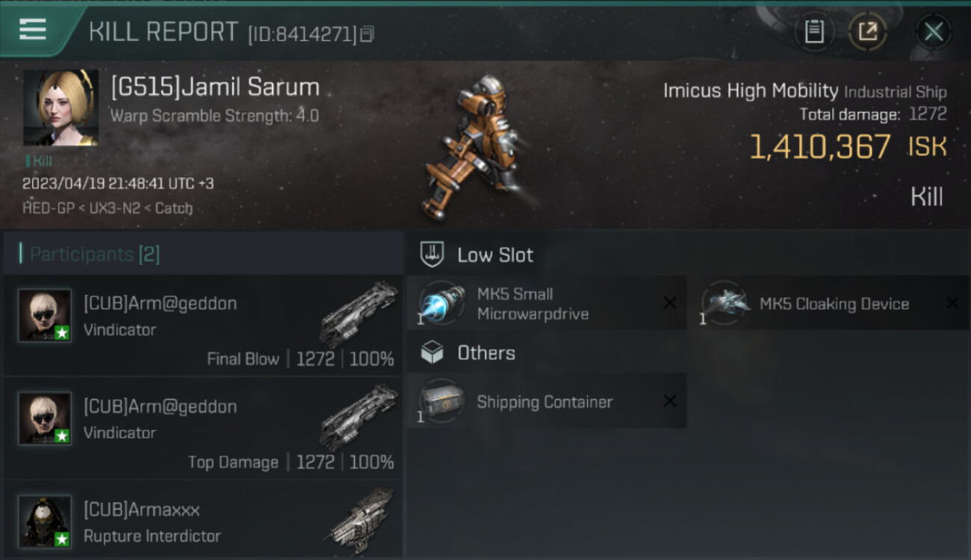Click the X beside Shipping Container
The height and width of the screenshot is (560, 971).
(670, 401)
